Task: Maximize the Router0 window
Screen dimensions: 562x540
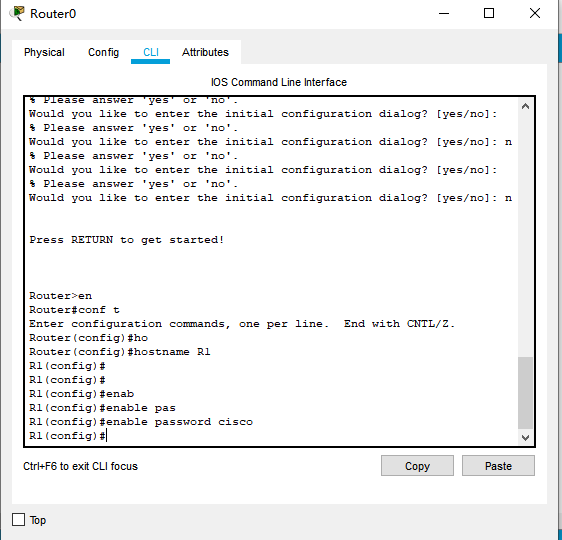Action: pyautogui.click(x=489, y=14)
